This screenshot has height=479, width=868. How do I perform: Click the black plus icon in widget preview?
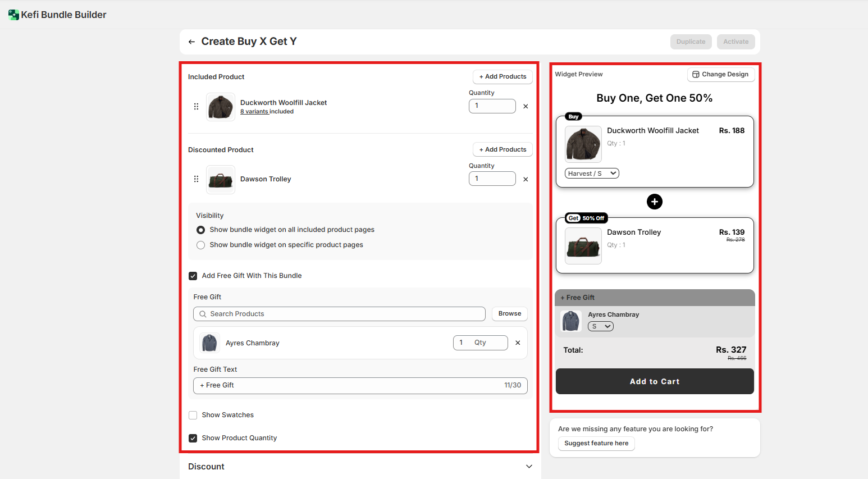coord(654,202)
